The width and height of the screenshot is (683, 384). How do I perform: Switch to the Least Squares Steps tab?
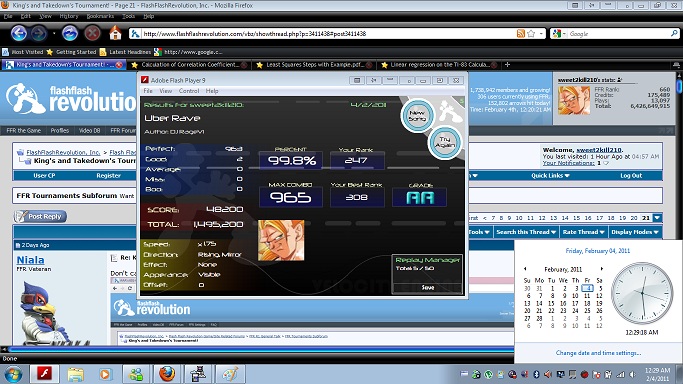click(314, 64)
